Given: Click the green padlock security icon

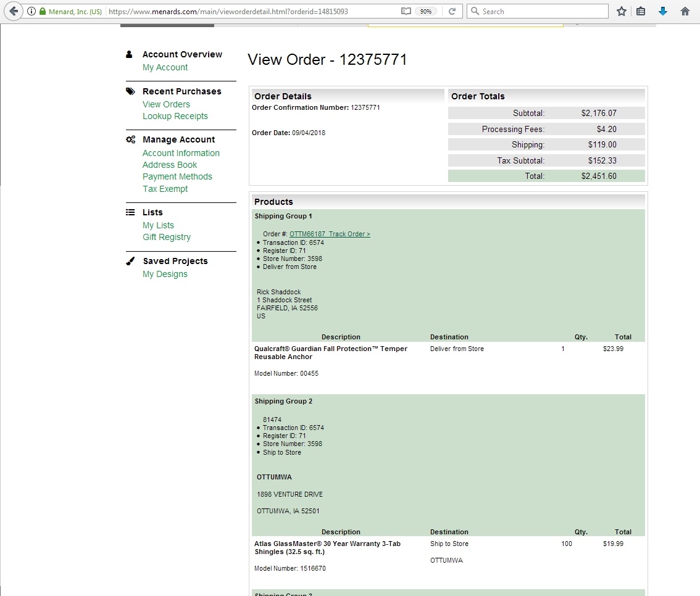Looking at the screenshot, I should coord(43,11).
